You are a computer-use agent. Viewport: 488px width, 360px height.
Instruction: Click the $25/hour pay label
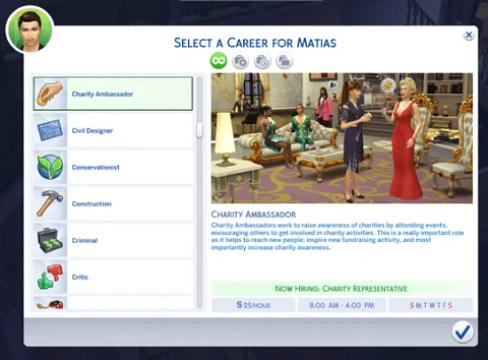point(253,305)
